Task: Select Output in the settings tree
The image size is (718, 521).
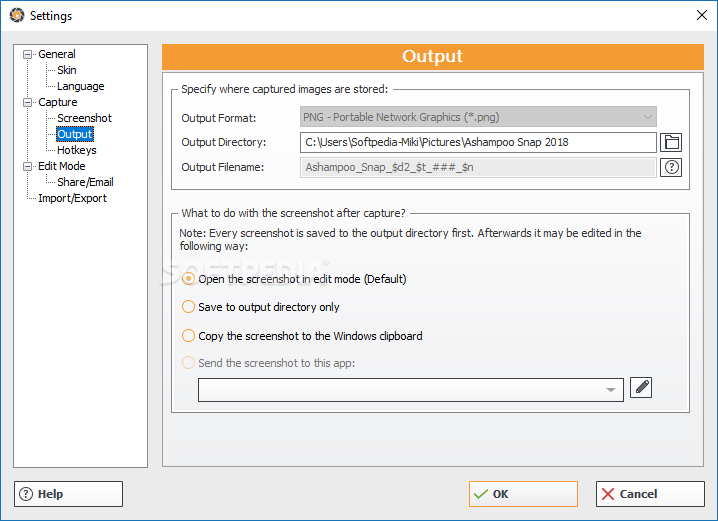Action: tap(75, 134)
